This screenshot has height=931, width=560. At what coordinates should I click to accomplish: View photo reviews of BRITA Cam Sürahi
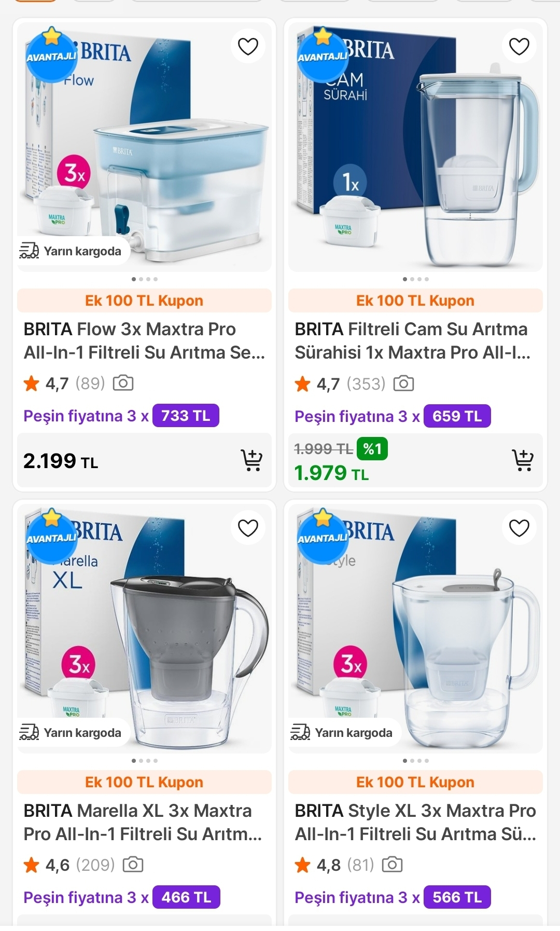click(403, 384)
